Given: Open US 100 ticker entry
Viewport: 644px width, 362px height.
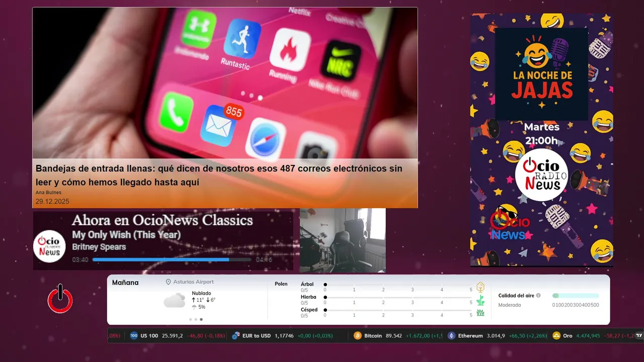Looking at the screenshot, I should tap(177, 335).
